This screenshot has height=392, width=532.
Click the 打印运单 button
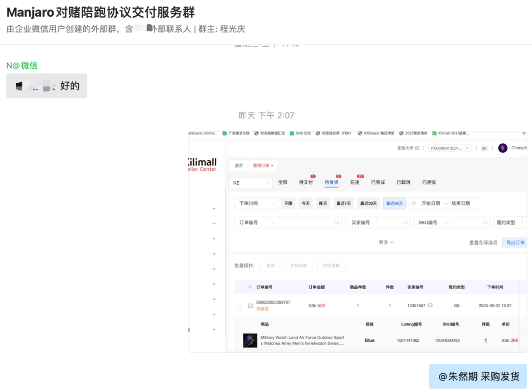pos(299,265)
